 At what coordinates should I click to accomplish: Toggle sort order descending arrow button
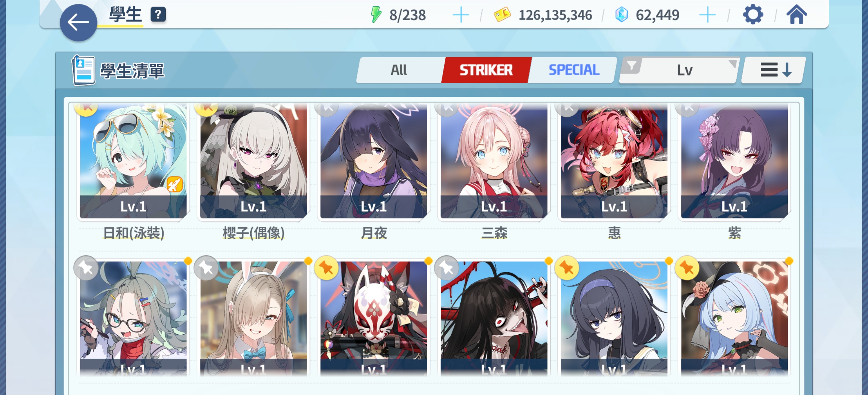click(x=774, y=70)
